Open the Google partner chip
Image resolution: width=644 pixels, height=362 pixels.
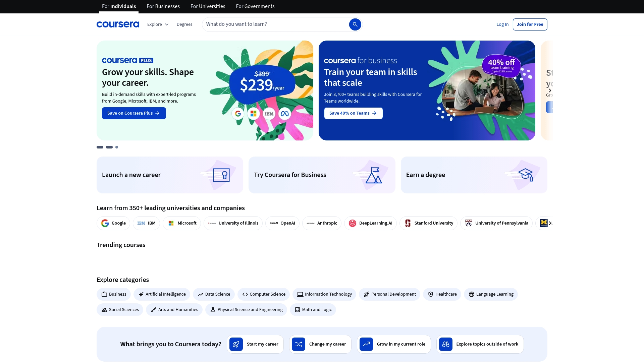(x=113, y=223)
